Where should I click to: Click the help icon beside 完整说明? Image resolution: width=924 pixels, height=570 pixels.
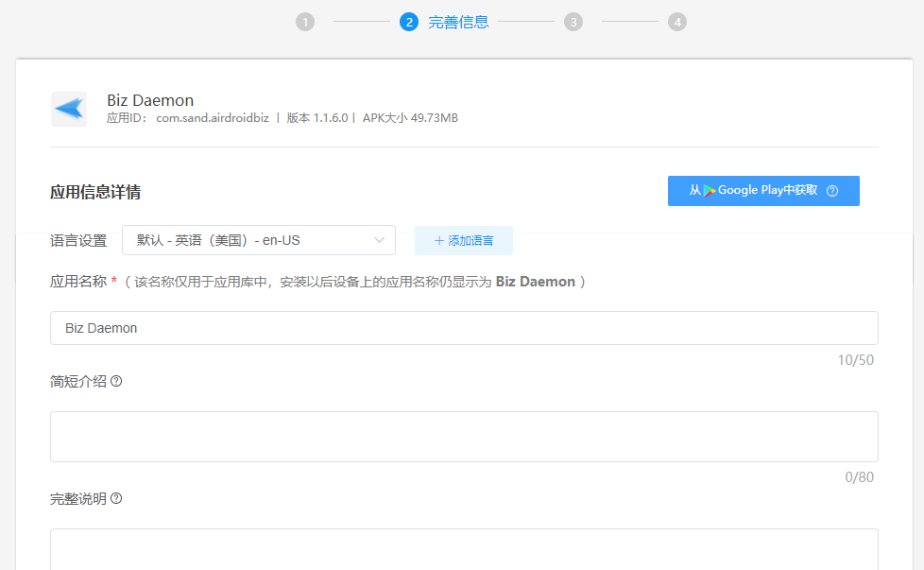pos(116,499)
